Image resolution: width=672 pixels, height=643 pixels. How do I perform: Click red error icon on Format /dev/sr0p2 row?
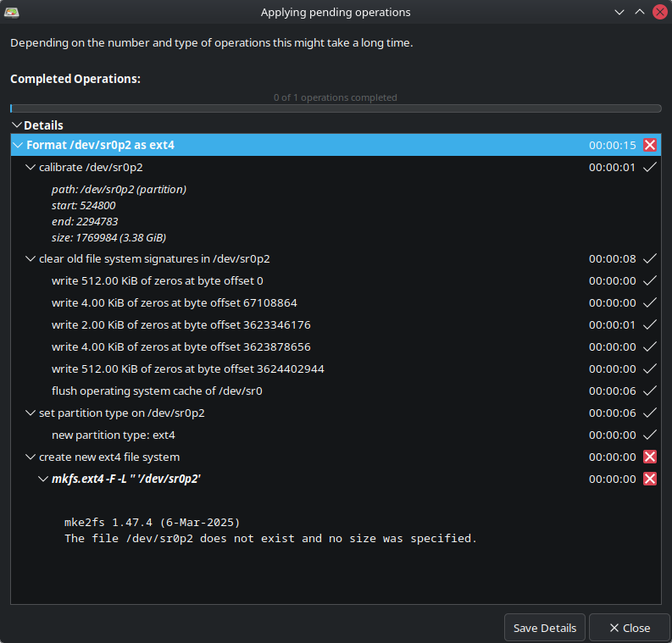click(650, 145)
